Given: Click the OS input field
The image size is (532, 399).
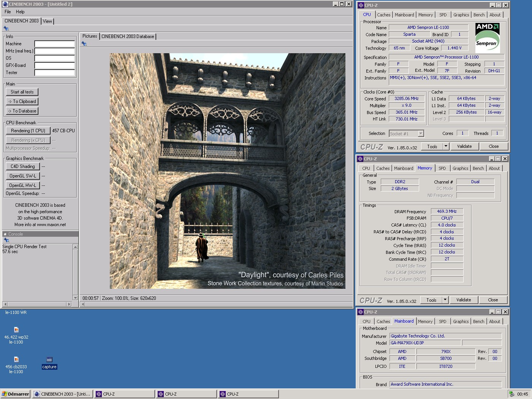Looking at the screenshot, I should point(55,58).
